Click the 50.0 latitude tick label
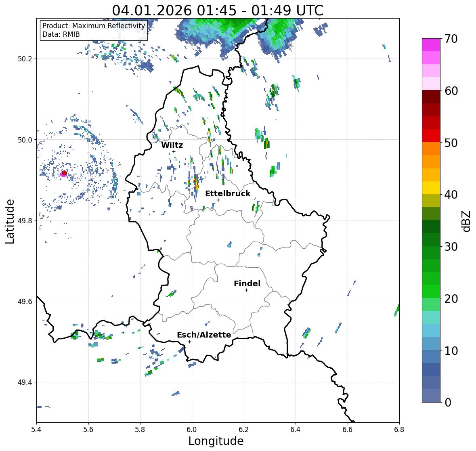 pos(25,140)
